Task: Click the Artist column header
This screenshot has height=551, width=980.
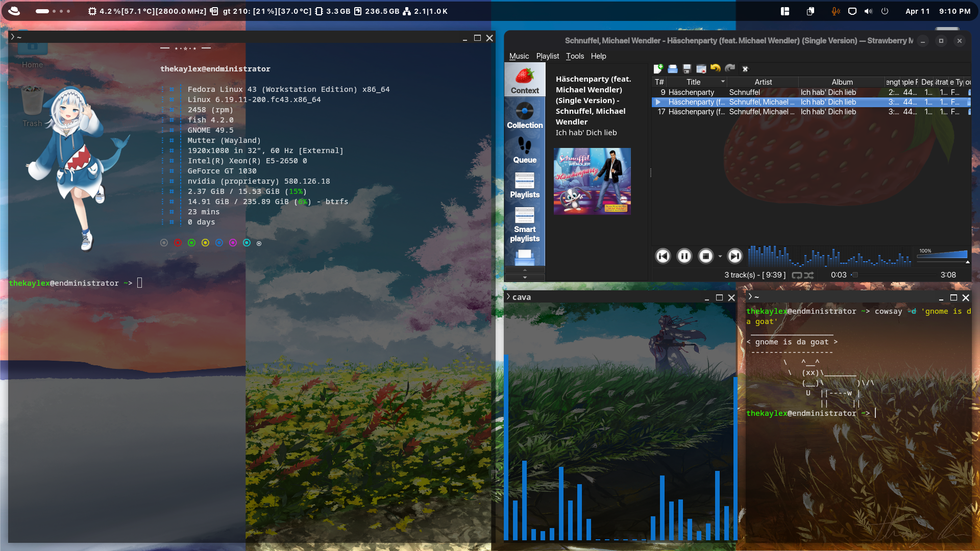Action: [763, 82]
